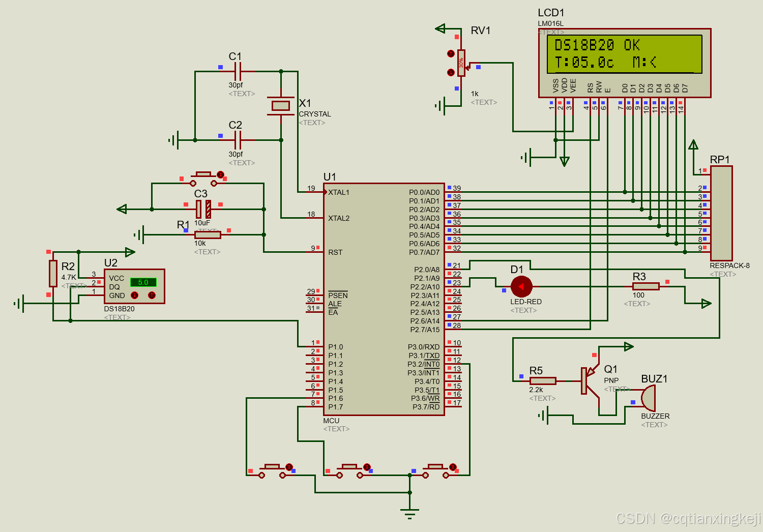Select the U1 MCU chip body
Viewport: 763px width, 532px height.
384,299
